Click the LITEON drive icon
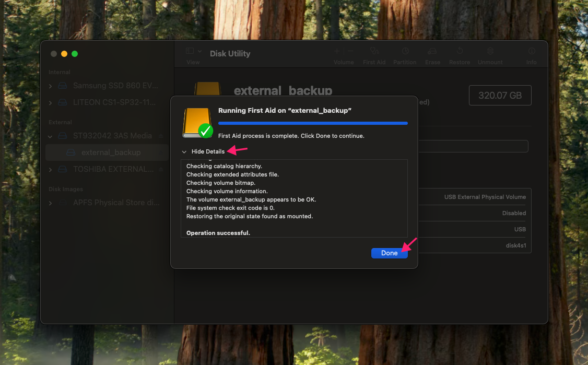The height and width of the screenshot is (365, 588). pyautogui.click(x=63, y=102)
